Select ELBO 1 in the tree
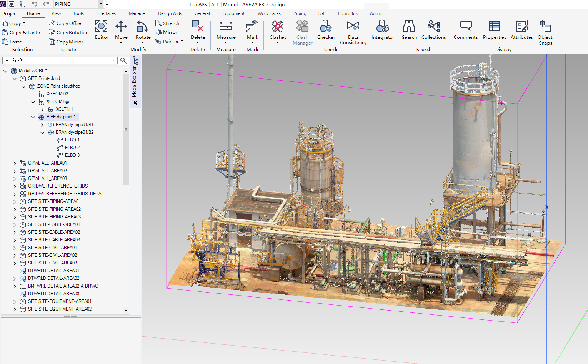This screenshot has width=588, height=364. pyautogui.click(x=68, y=140)
